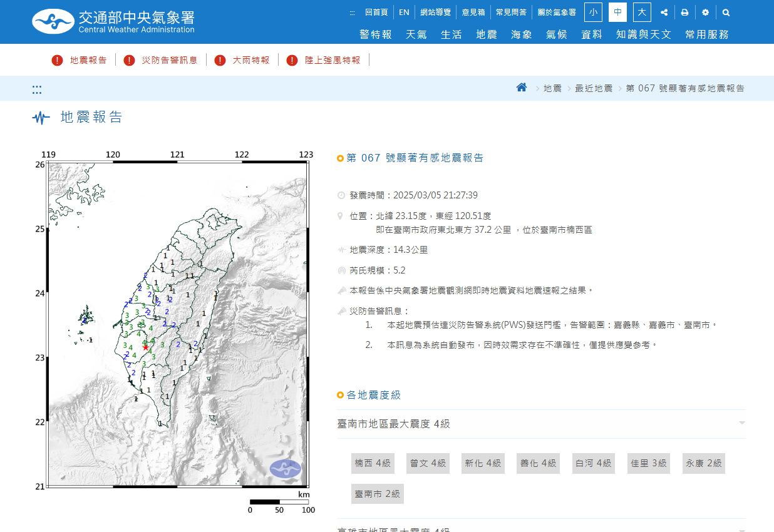774x532 pixels.
Task: Click the share icon in the header
Action: point(664,13)
